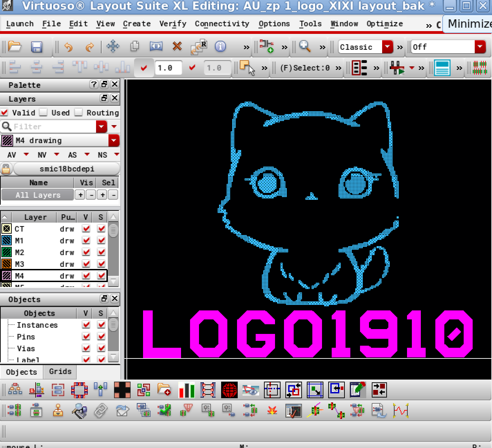Open the Launch menu

click(20, 24)
